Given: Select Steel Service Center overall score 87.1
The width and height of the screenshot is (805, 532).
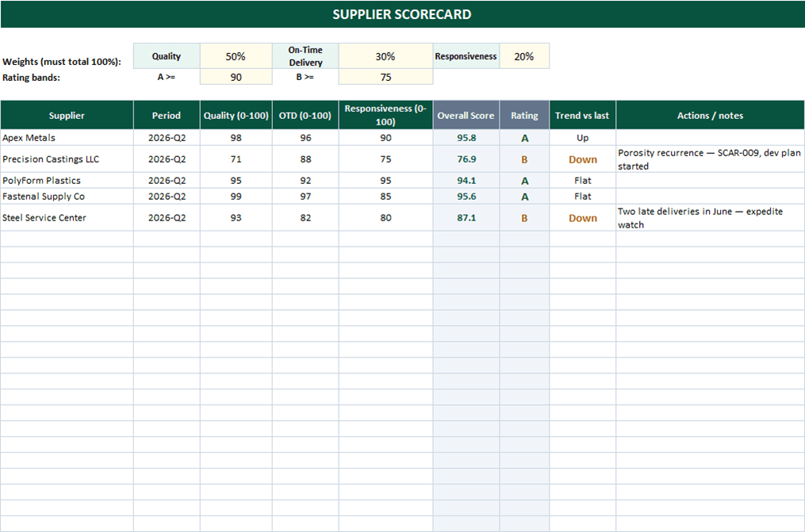Looking at the screenshot, I should tap(466, 217).
